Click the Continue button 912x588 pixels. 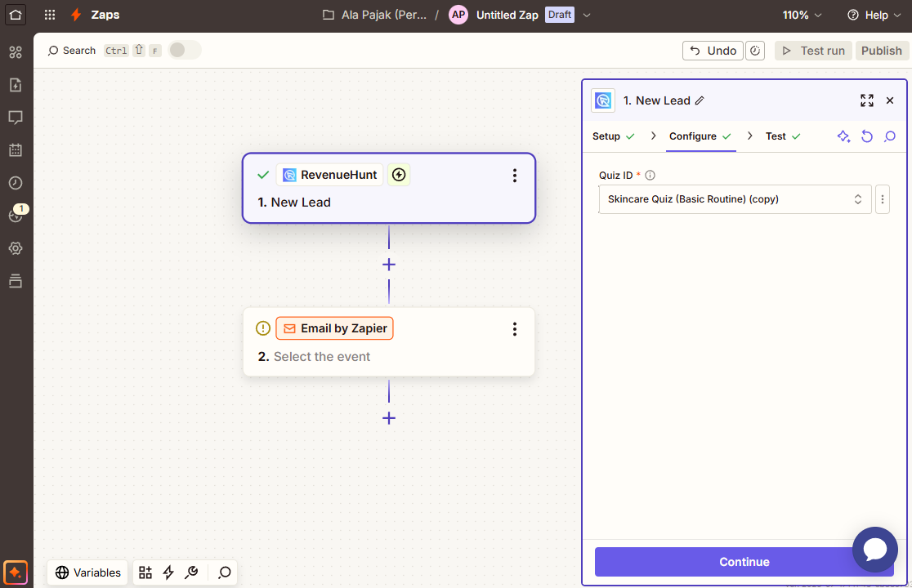(744, 562)
